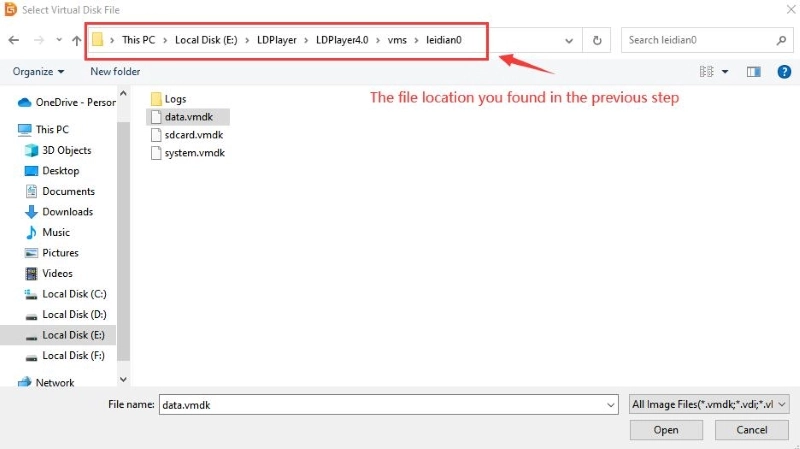Select the sdcard.vmdk file

coord(193,135)
